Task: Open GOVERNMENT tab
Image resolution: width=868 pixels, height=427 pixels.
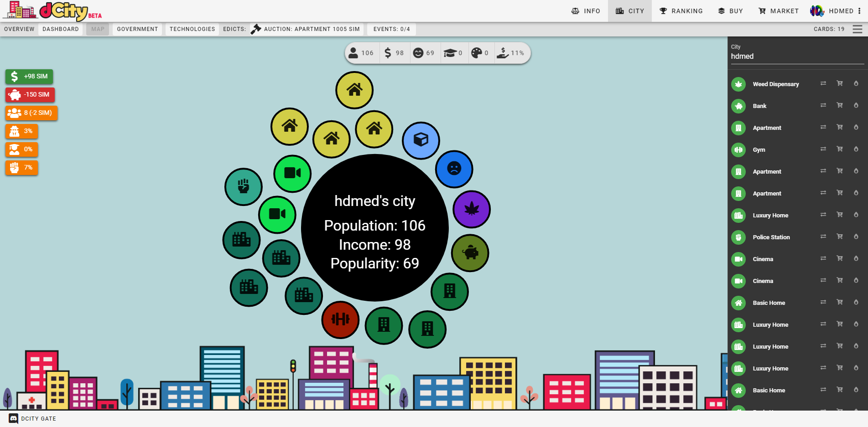Action: [137, 29]
